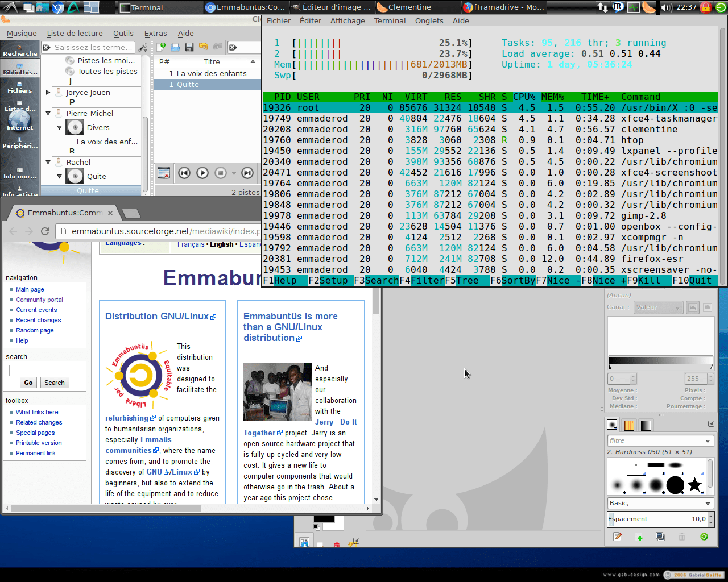The image size is (728, 582).
Task: Click the clear playlist icon
Action: pos(164,173)
